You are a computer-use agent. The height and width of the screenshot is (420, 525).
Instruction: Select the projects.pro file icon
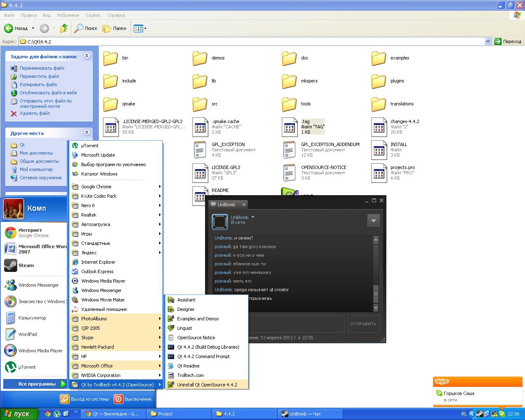point(379,173)
